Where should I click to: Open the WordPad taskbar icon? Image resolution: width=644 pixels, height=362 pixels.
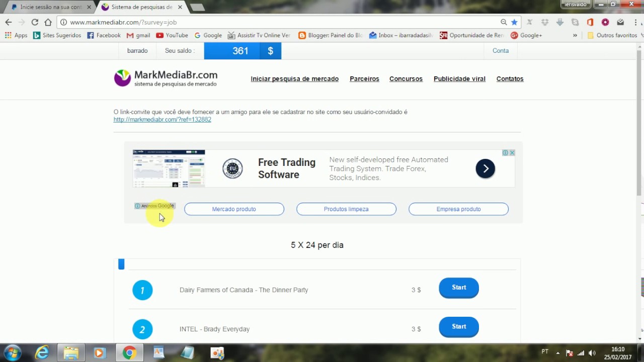tap(158, 353)
